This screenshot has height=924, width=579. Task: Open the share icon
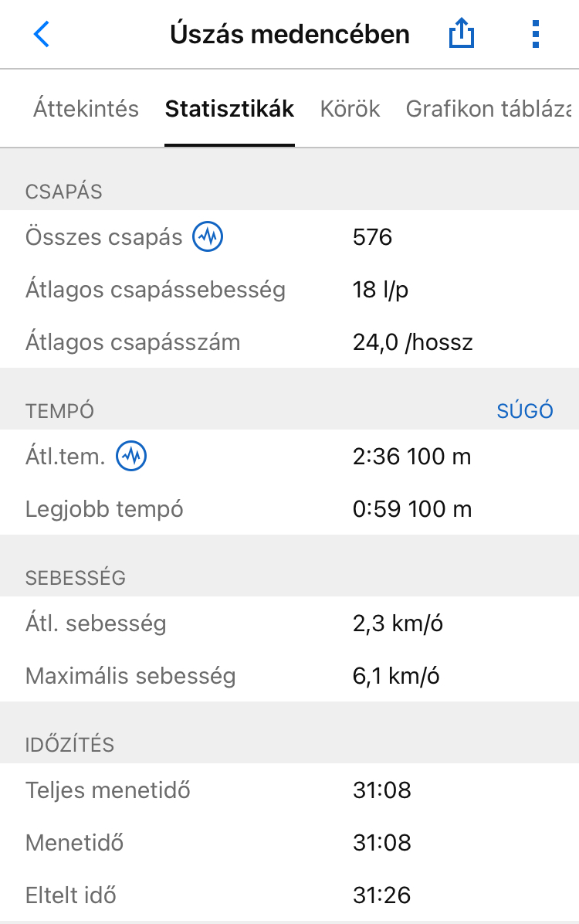pyautogui.click(x=462, y=35)
